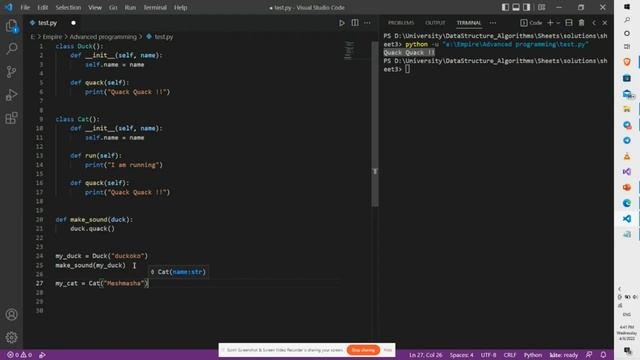Click the Advanced programming breadcrumb
This screenshot has height=360, width=640.
(103, 37)
